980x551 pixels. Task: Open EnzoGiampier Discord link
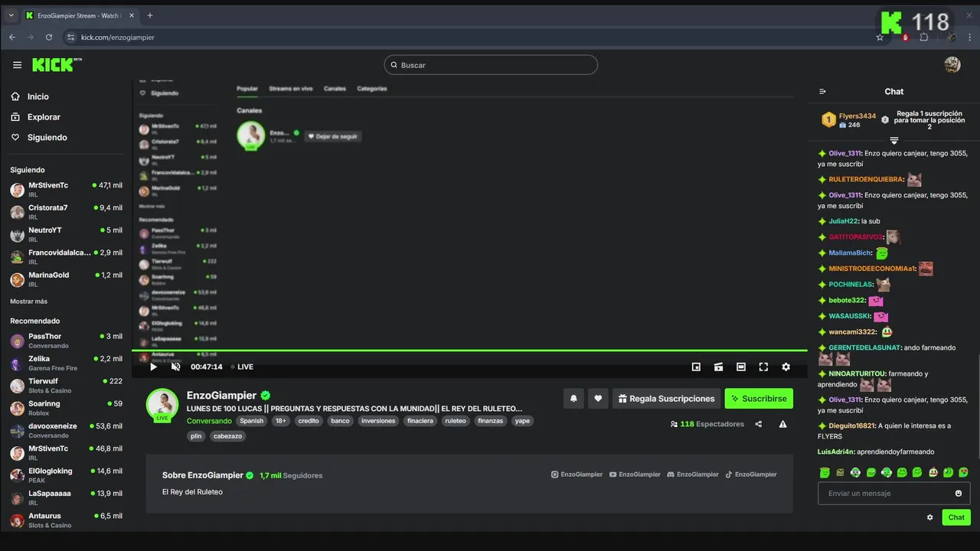[693, 474]
